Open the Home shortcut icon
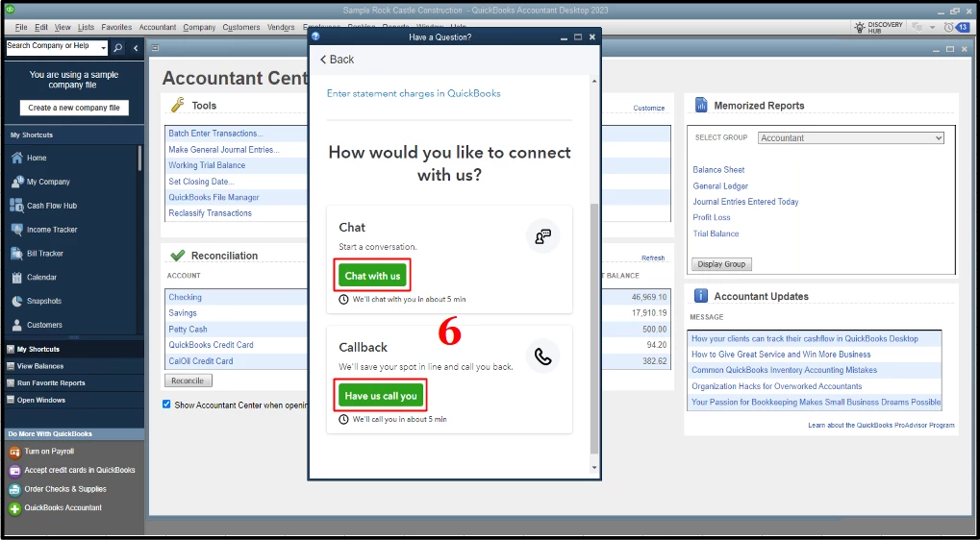 [17, 158]
